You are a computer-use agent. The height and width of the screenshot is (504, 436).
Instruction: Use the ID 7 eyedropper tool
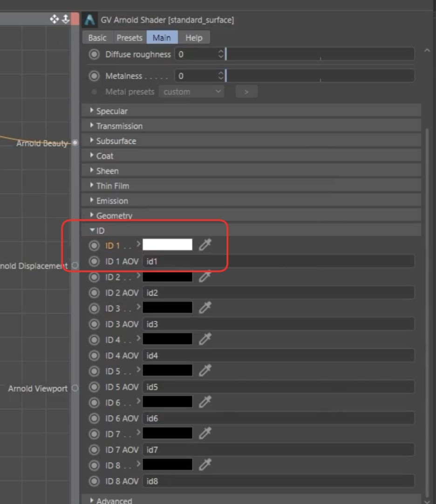click(205, 433)
